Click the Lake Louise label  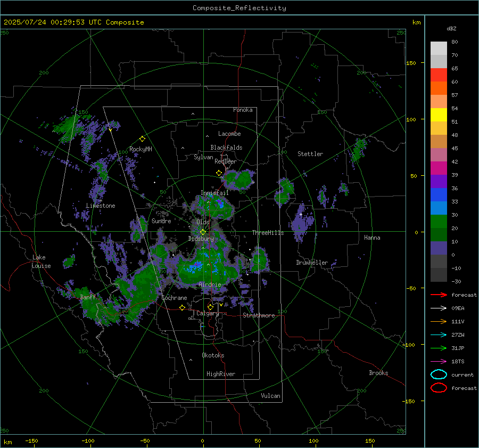tap(41, 262)
